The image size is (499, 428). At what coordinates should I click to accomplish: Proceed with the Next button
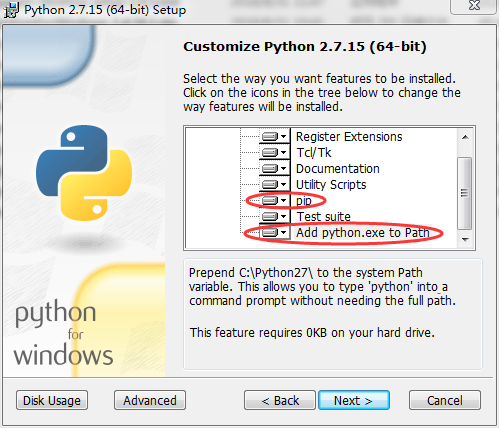(x=354, y=400)
